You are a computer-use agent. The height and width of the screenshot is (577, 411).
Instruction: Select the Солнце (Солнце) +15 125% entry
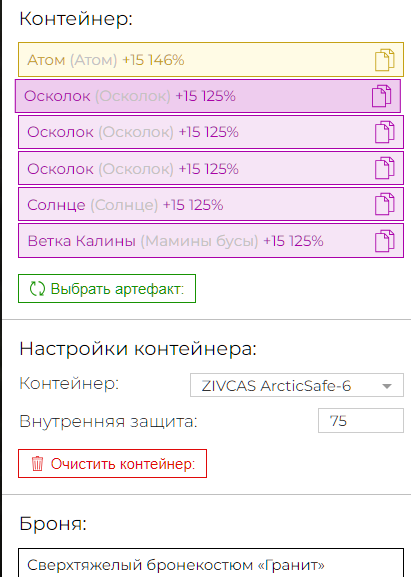point(211,204)
